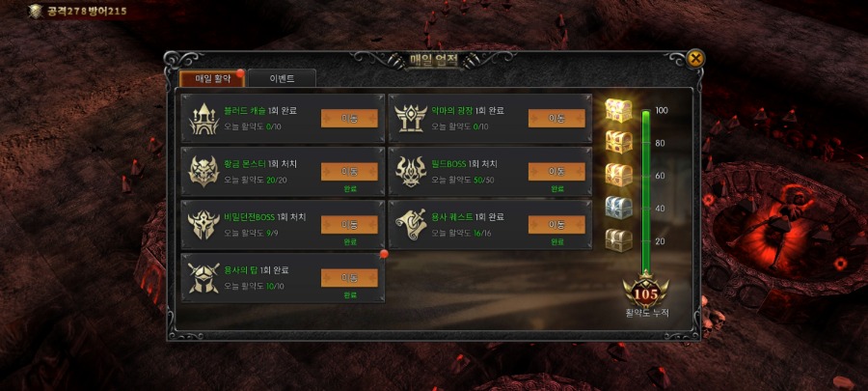This screenshot has width=868, height=391.
Task: Click the green activity progress bar
Action: 645,191
